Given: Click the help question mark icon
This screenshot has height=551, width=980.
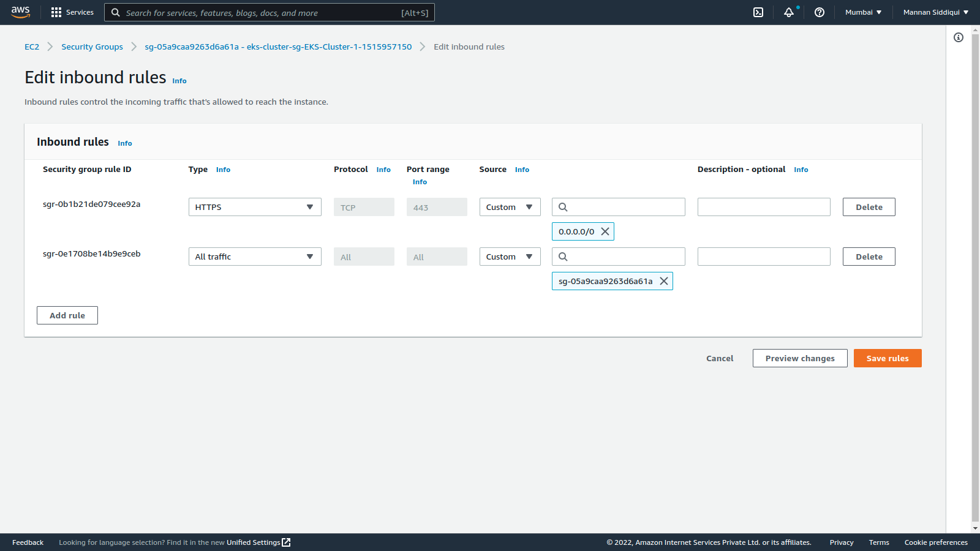Looking at the screenshot, I should point(820,12).
